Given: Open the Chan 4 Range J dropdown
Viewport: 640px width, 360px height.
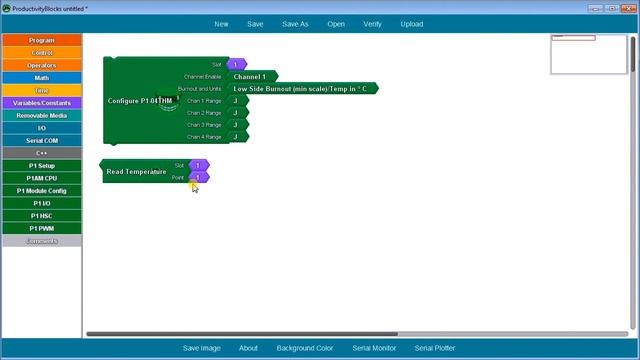Looking at the screenshot, I should click(238, 137).
